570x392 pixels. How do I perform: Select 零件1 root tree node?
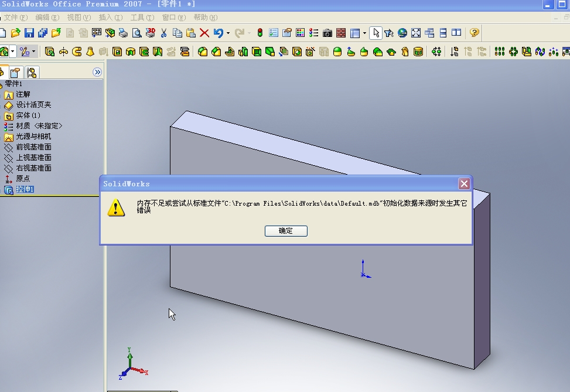(x=13, y=84)
